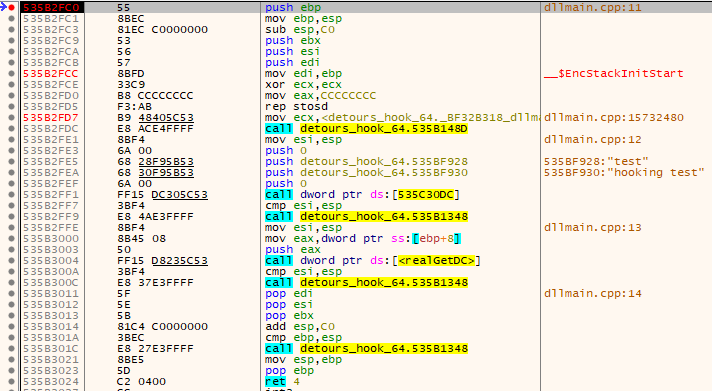The image size is (712, 391).
Task: Toggle the breakpoint dot beside address 535B3024
Action: click(11, 381)
